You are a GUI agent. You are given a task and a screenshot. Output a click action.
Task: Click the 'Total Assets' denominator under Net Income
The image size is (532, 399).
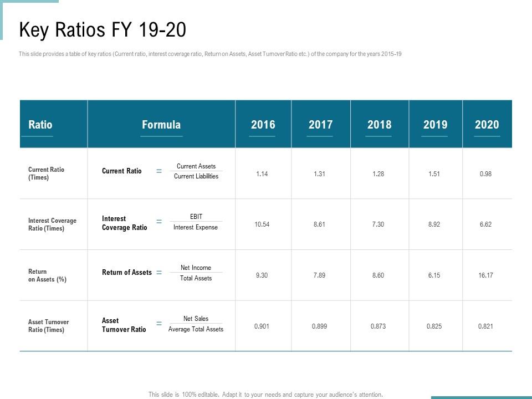pos(196,278)
